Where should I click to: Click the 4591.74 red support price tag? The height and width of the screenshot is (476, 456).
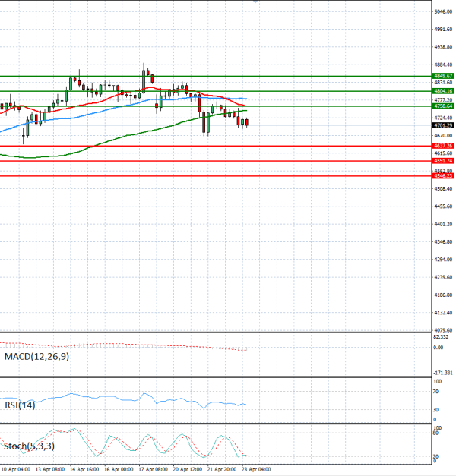pos(443,161)
